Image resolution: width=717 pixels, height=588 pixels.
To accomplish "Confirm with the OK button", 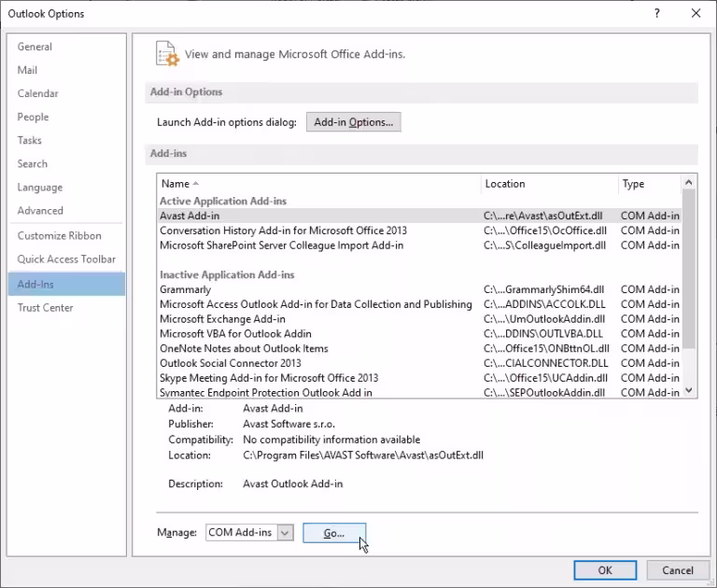I will (605, 570).
